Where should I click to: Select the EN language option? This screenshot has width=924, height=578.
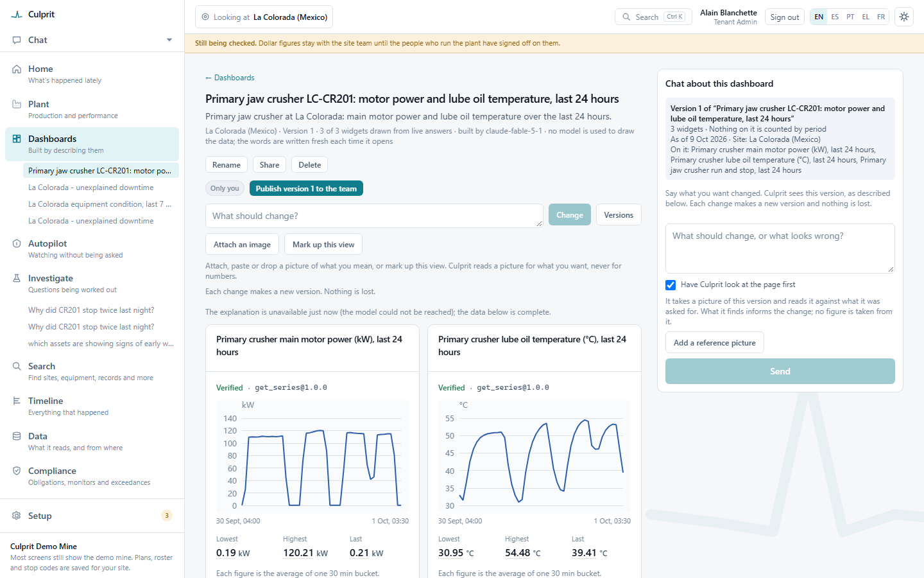[819, 17]
